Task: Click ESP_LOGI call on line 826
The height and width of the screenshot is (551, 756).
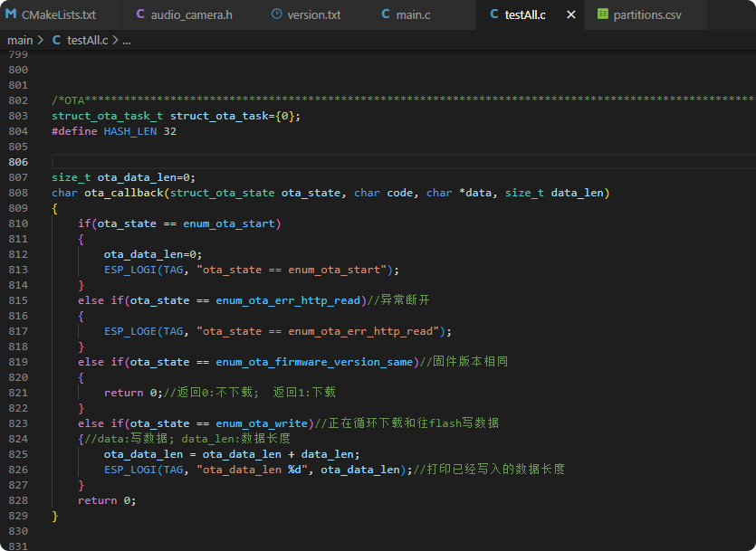Action: (130, 470)
